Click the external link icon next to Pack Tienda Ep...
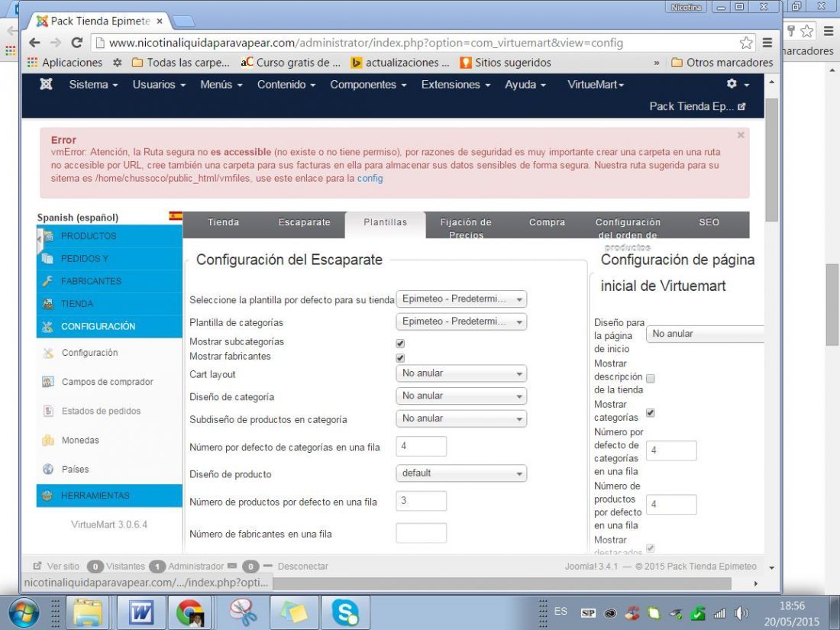 click(x=741, y=106)
